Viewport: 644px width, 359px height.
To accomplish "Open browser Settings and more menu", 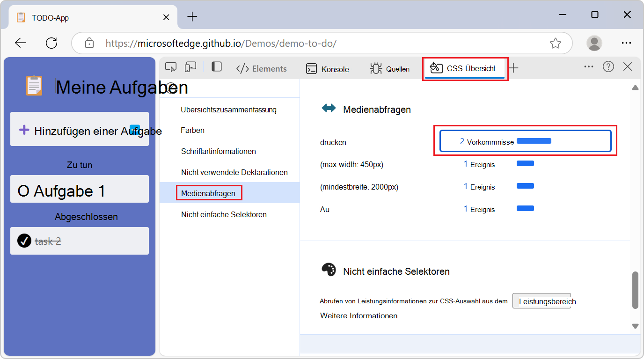I will [x=626, y=43].
